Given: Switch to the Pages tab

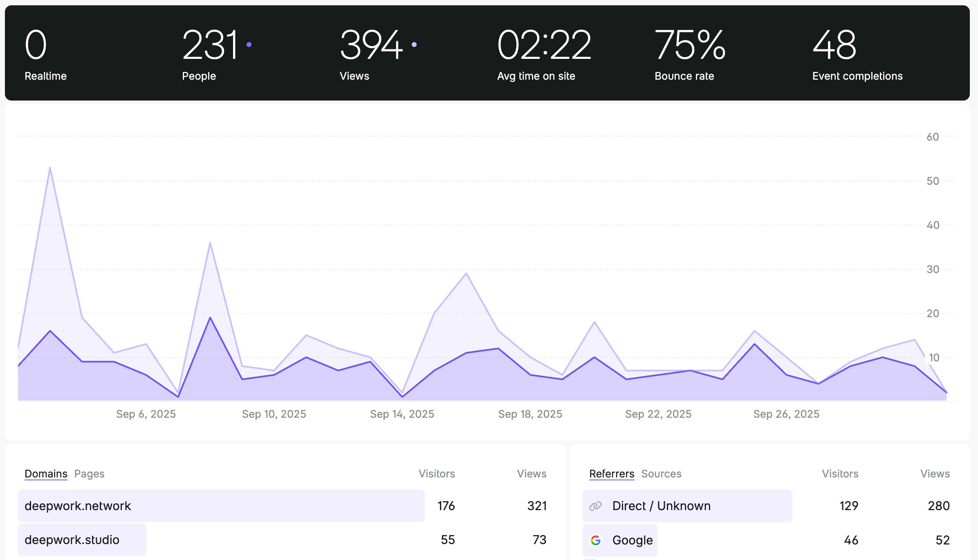Looking at the screenshot, I should 89,474.
